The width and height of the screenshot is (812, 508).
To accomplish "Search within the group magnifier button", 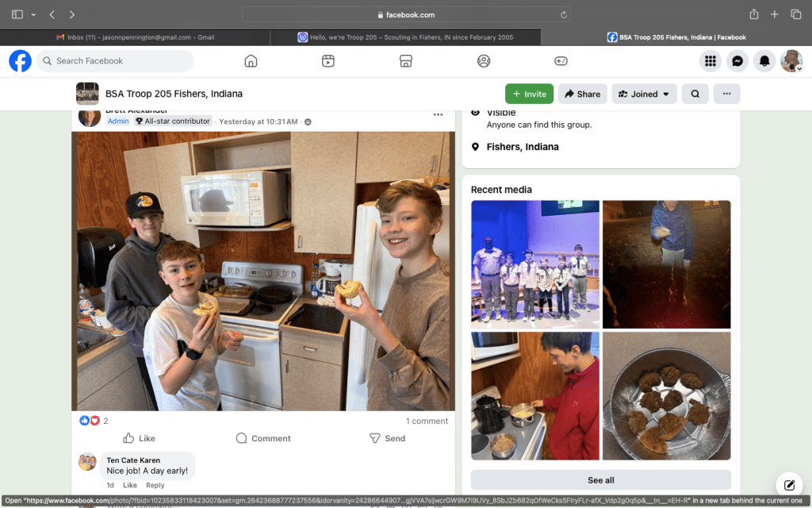I will tap(695, 94).
